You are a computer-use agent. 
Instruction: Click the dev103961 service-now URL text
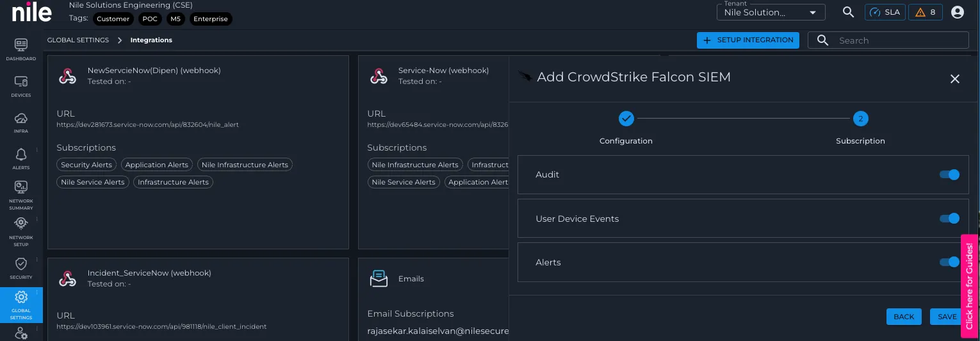(x=161, y=326)
